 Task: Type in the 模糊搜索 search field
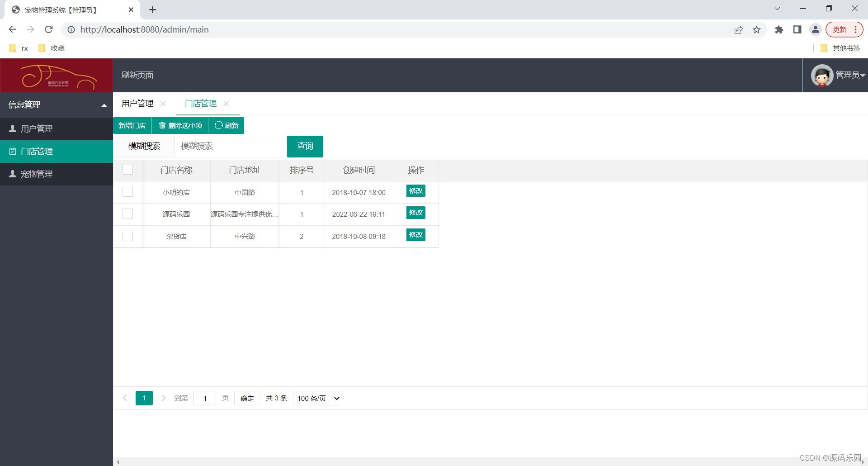pos(227,146)
